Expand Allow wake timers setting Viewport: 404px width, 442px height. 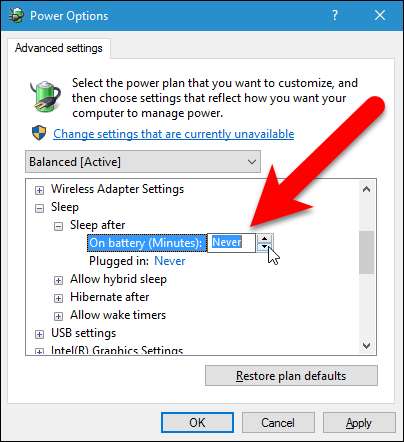coord(58,316)
